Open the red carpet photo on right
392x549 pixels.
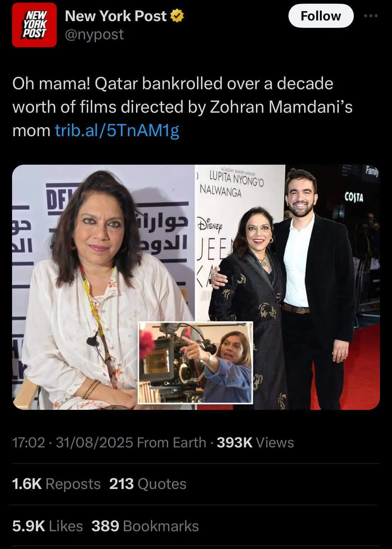point(287,287)
